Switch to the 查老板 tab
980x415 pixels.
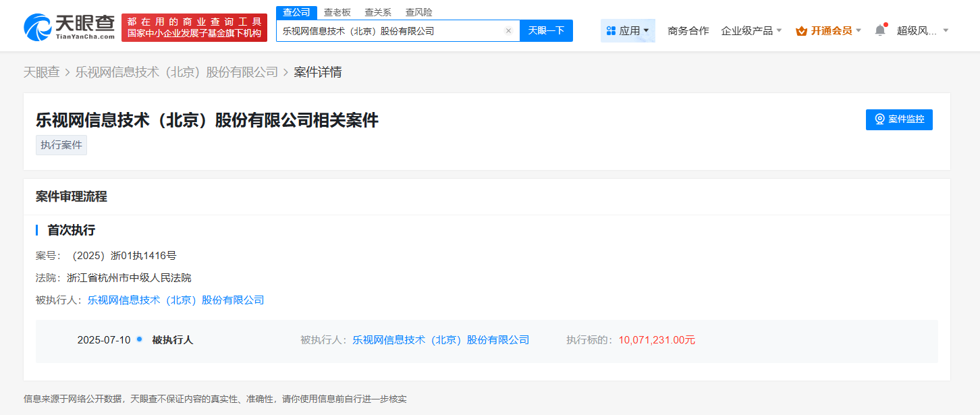337,13
